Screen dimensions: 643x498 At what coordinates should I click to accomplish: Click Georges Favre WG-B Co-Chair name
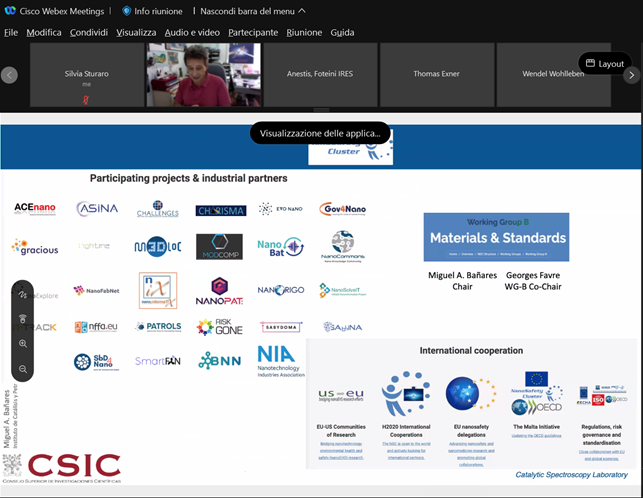[x=533, y=281]
